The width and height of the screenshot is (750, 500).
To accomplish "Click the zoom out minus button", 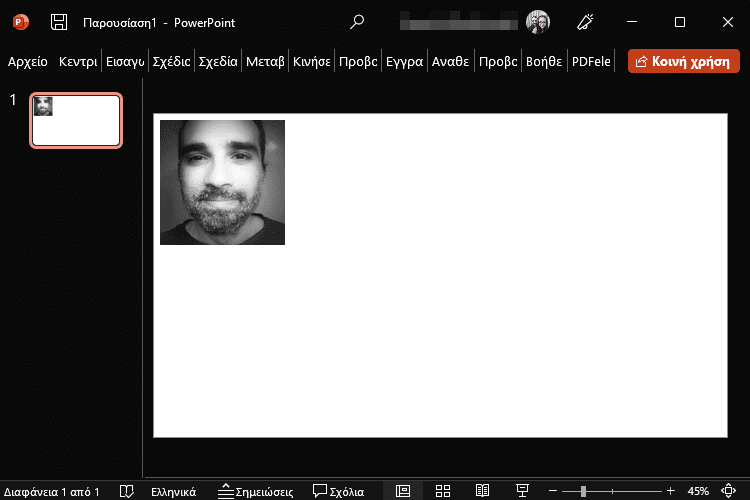I will (x=552, y=491).
